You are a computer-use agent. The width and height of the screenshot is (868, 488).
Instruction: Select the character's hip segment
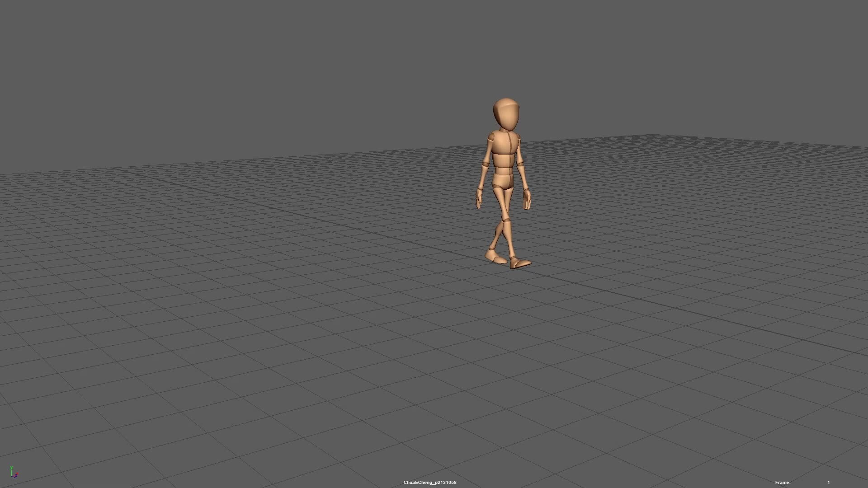(503, 181)
